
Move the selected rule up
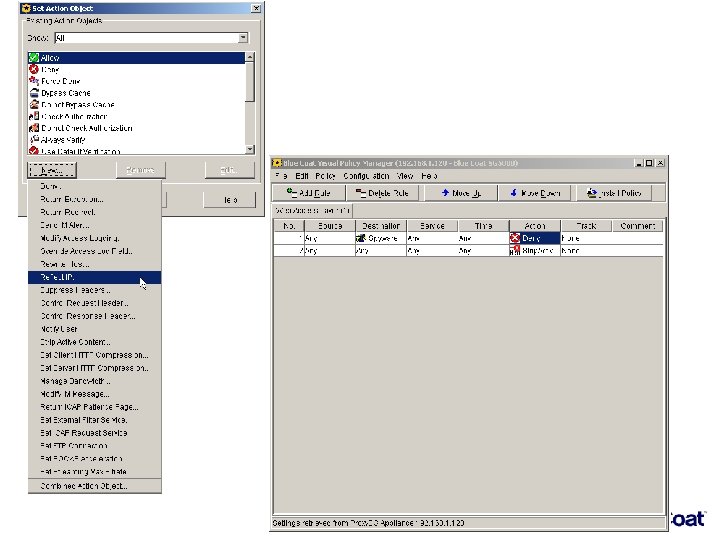(x=461, y=193)
